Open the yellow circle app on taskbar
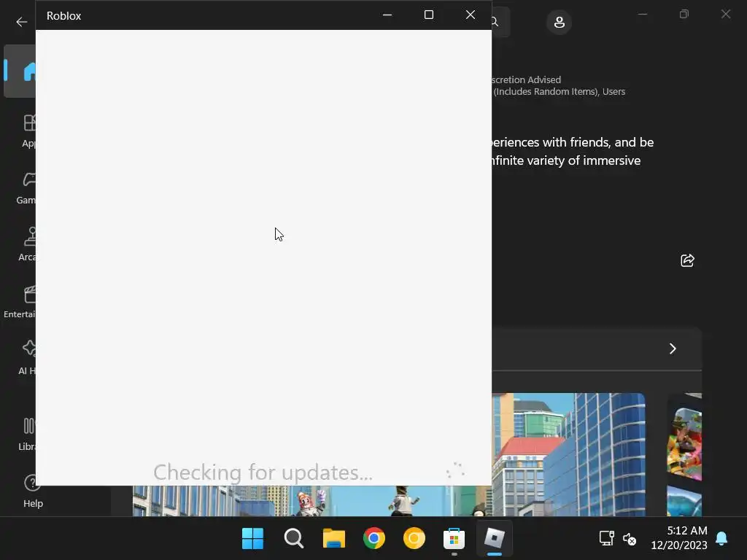747x560 pixels. click(414, 539)
